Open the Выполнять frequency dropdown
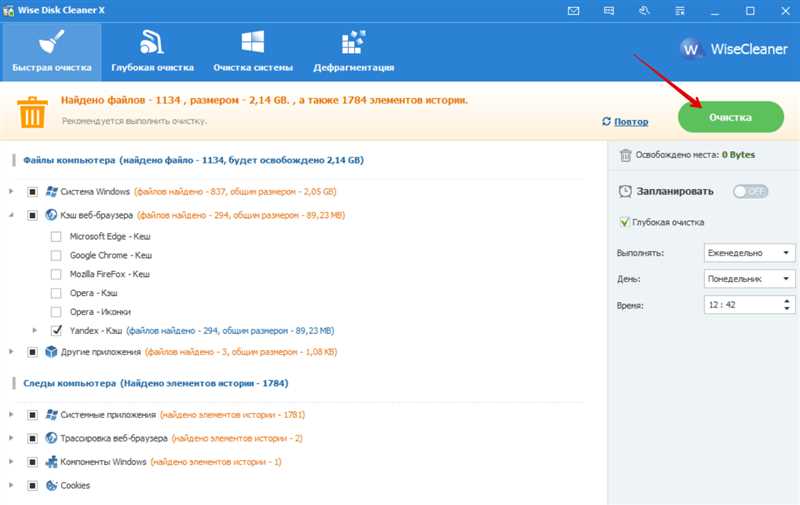This screenshot has height=505, width=800. click(749, 253)
